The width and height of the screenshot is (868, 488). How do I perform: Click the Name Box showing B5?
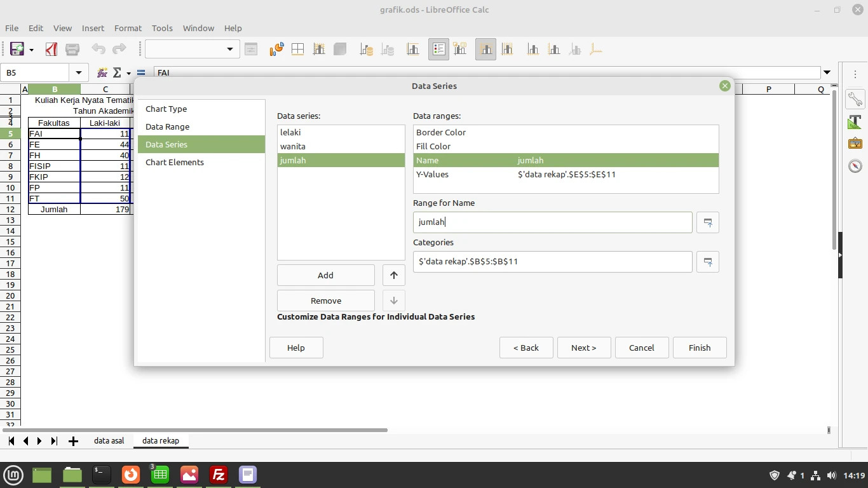point(35,73)
